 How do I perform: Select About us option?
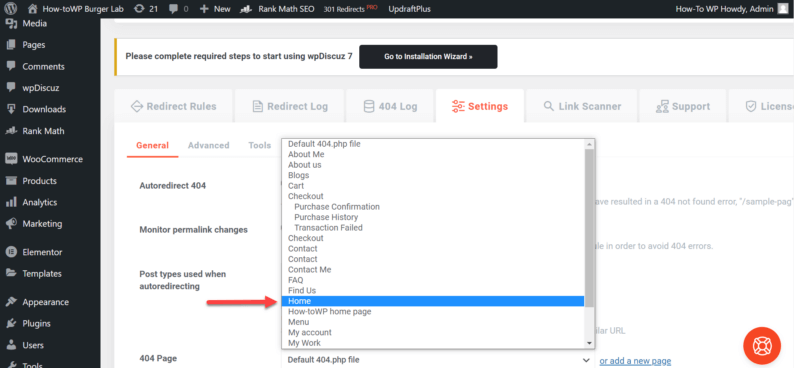tap(433, 165)
